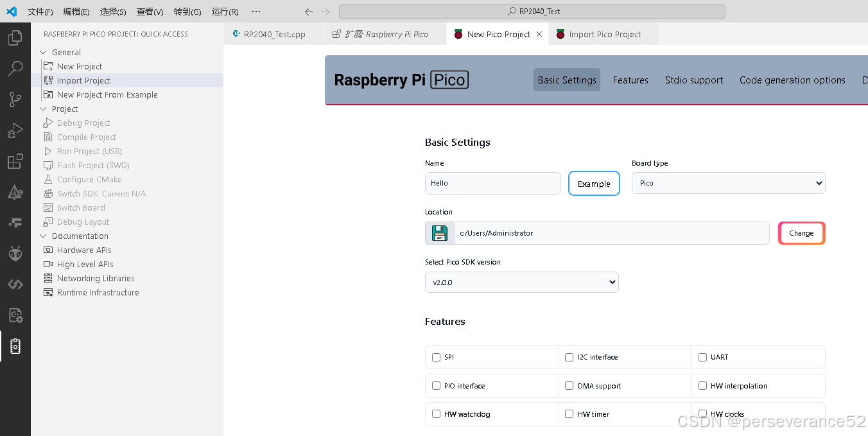The image size is (868, 436).
Task: Select Flash Project (SWD) in sidebar
Action: (93, 165)
